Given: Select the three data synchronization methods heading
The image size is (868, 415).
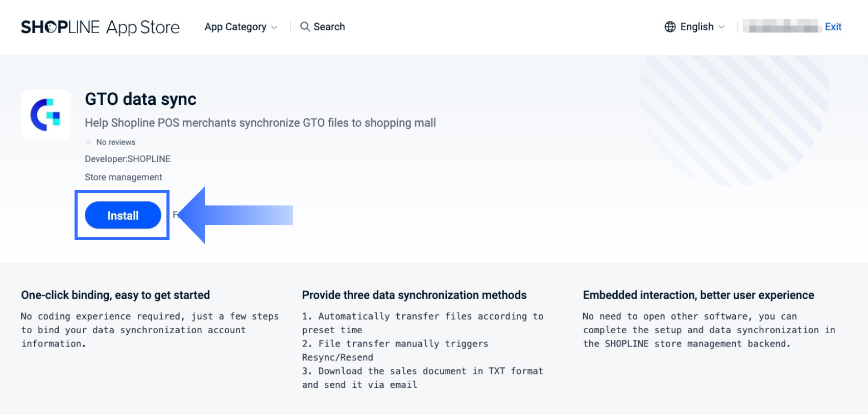Looking at the screenshot, I should (414, 295).
